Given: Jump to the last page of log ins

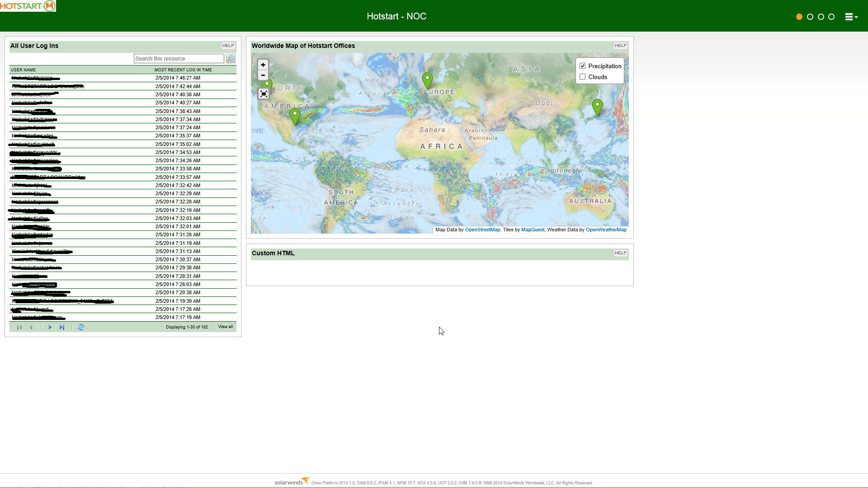Looking at the screenshot, I should click(x=62, y=327).
